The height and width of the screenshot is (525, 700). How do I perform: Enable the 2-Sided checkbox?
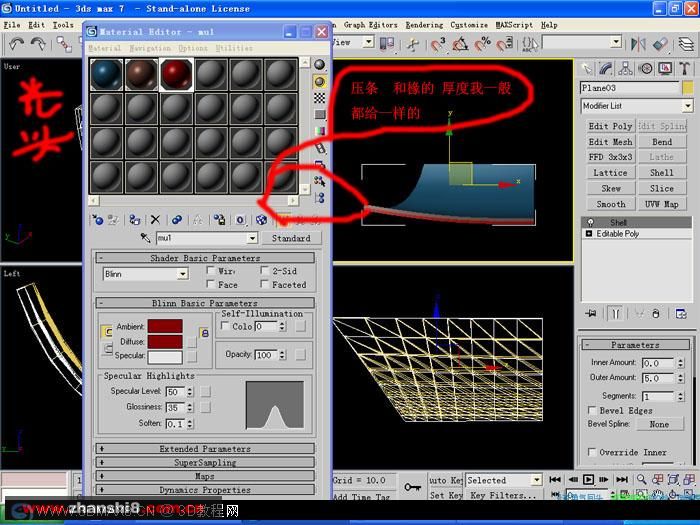click(265, 271)
